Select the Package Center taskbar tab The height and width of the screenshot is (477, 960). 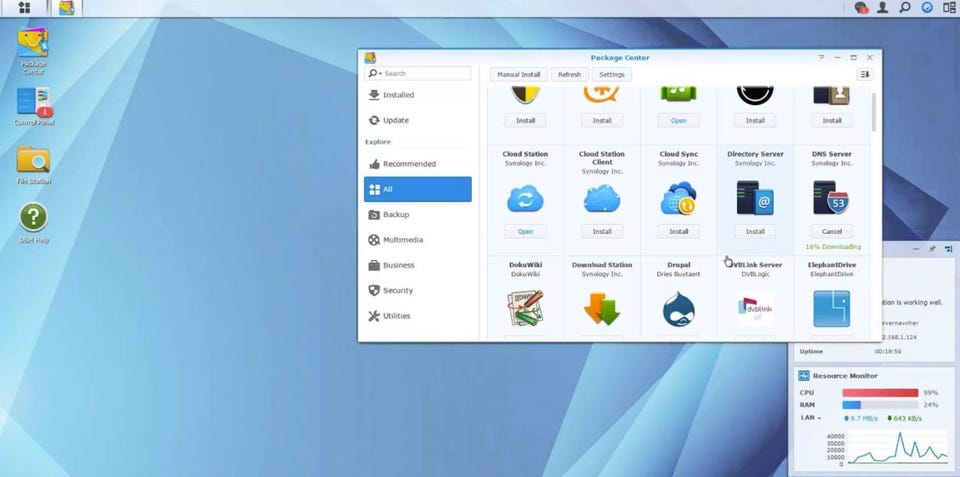pos(67,8)
